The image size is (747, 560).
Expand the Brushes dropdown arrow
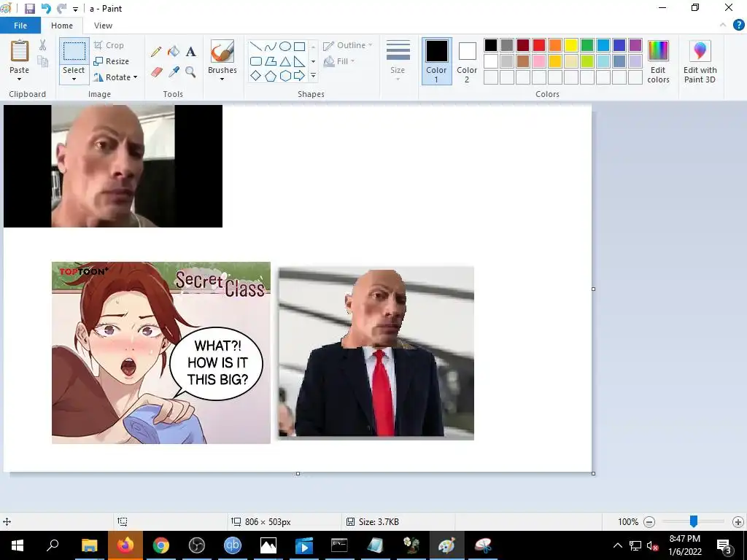(x=222, y=79)
